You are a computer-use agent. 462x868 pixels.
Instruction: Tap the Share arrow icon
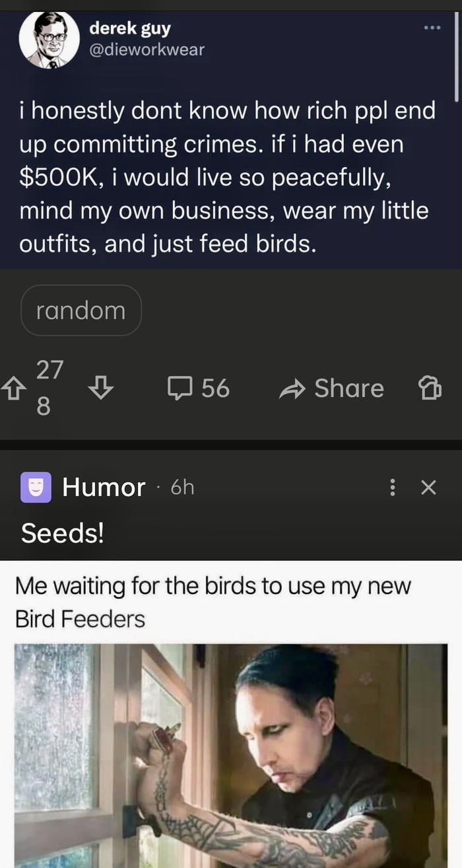(290, 389)
